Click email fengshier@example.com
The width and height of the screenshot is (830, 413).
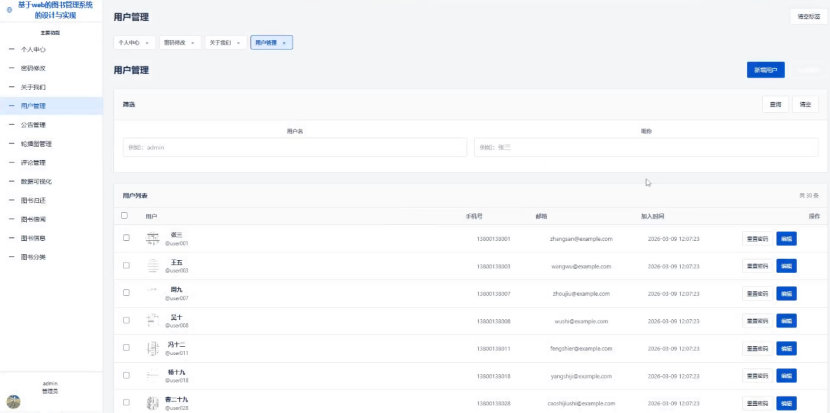click(x=581, y=348)
